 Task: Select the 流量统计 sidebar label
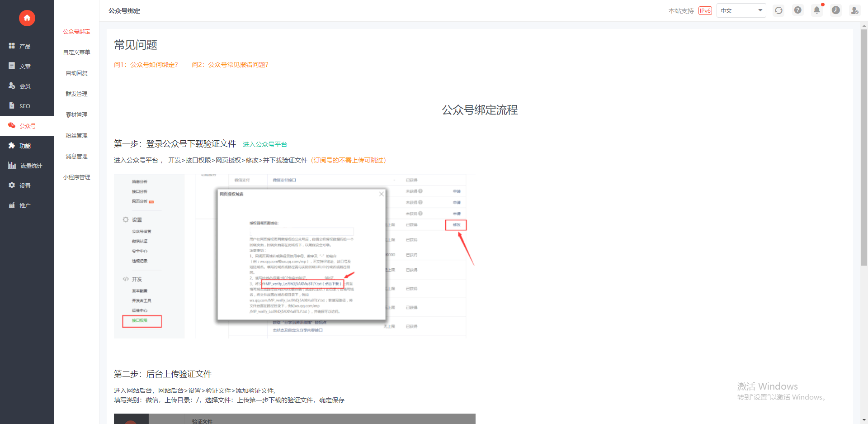31,166
